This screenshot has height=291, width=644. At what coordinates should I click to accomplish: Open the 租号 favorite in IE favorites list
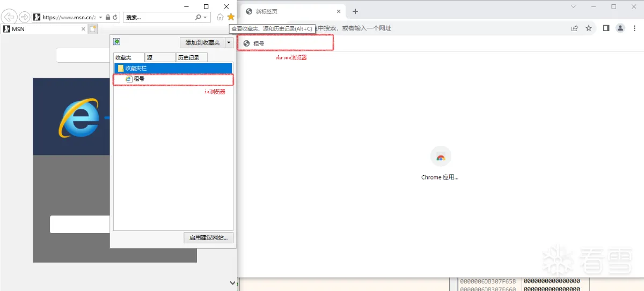[135, 79]
